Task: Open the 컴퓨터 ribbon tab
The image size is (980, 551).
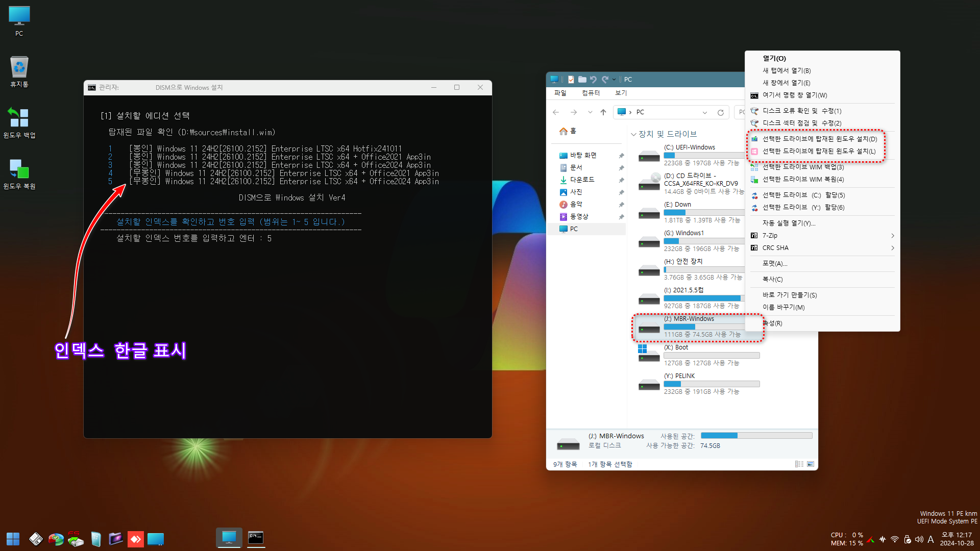Action: (x=591, y=93)
